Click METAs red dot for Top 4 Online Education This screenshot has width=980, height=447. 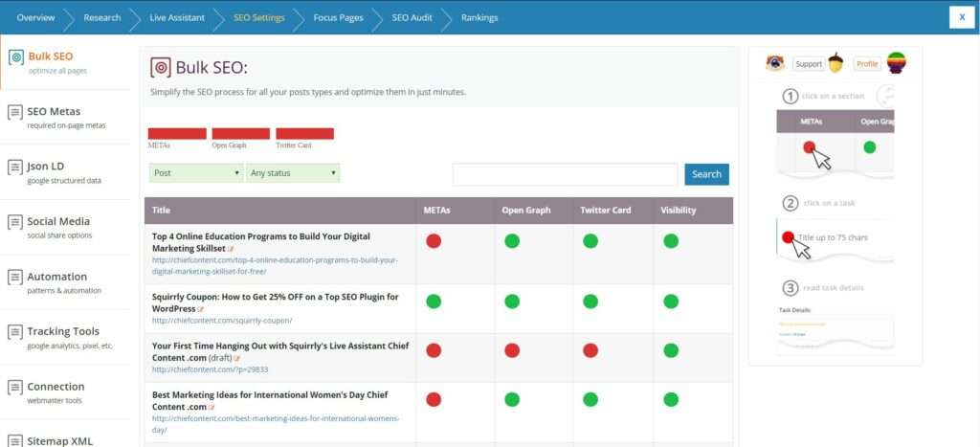click(434, 241)
